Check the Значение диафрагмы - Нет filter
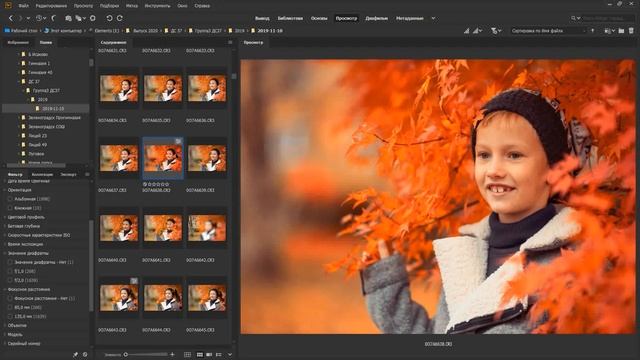 10,262
